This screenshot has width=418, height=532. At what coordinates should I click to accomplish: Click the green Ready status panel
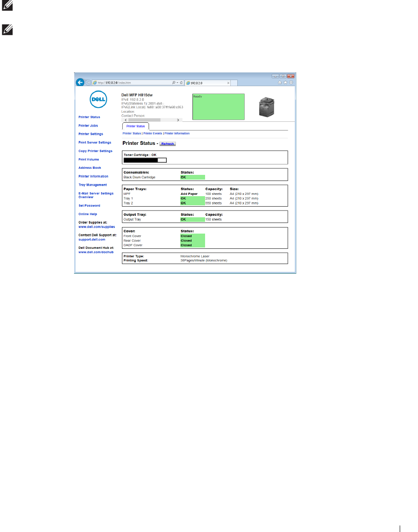[219, 107]
